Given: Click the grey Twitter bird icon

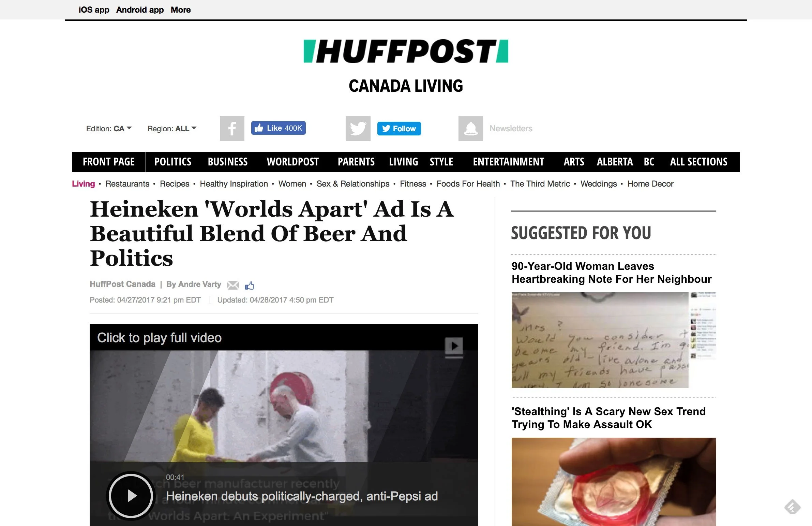Looking at the screenshot, I should [x=358, y=129].
